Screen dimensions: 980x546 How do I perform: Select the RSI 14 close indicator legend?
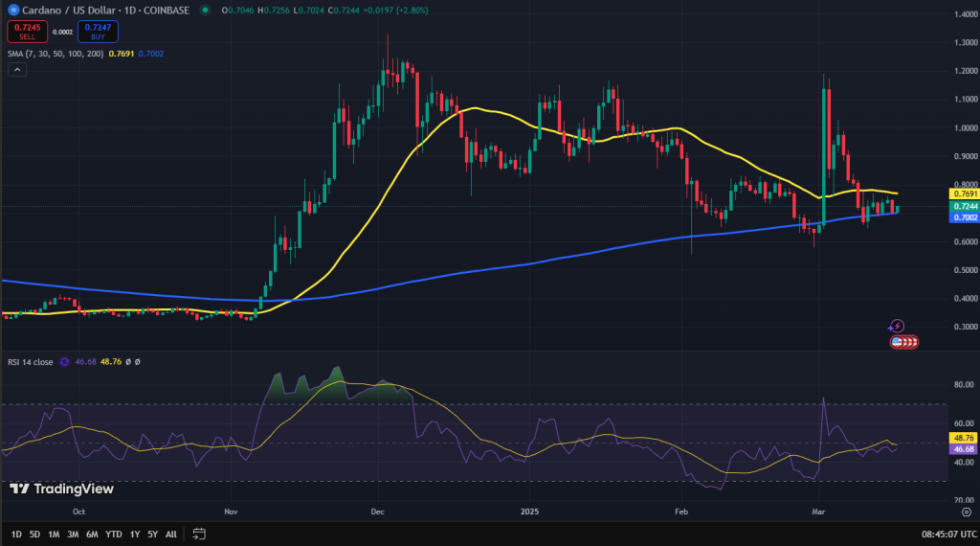[30, 361]
